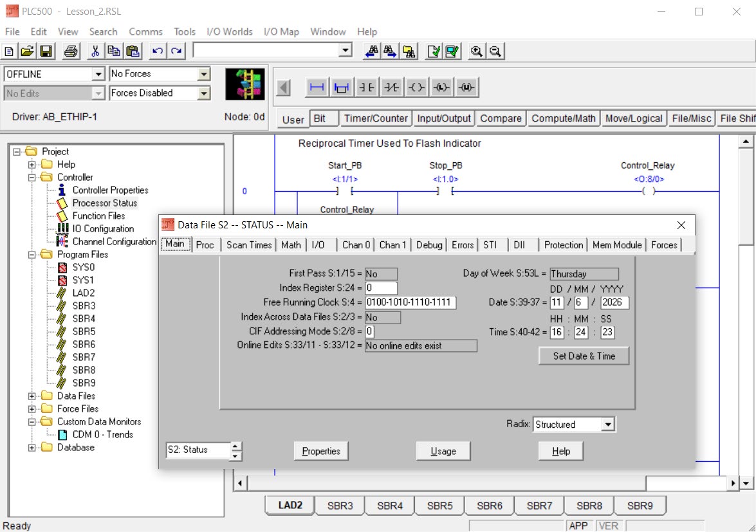
Task: Select the Examine If Open contact icon
Action: 391,87
